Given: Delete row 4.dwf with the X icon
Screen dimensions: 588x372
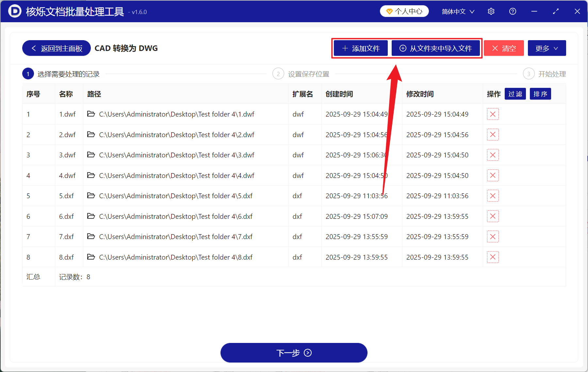Looking at the screenshot, I should coord(493,175).
